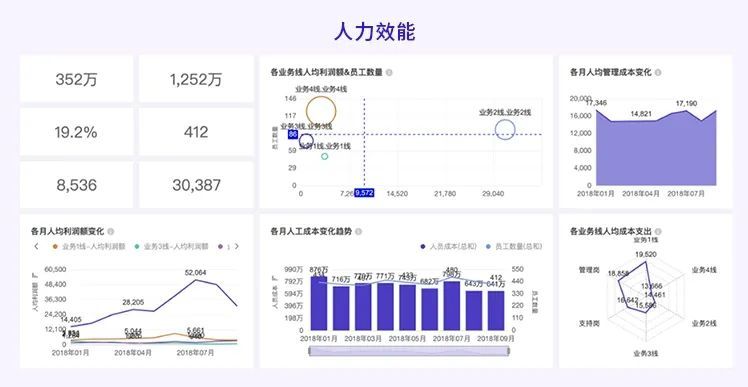Toggle the 员工数量(总和) legend series

tap(514, 247)
